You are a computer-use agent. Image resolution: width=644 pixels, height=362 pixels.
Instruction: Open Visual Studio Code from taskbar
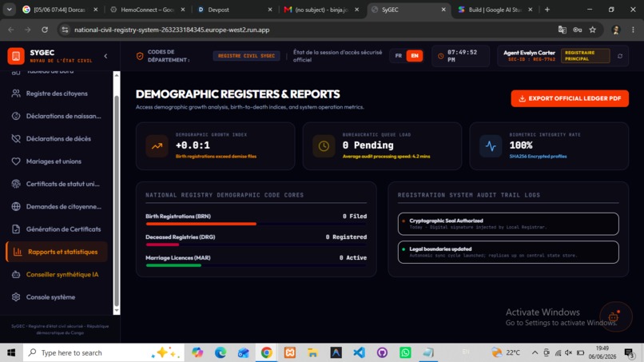359,352
